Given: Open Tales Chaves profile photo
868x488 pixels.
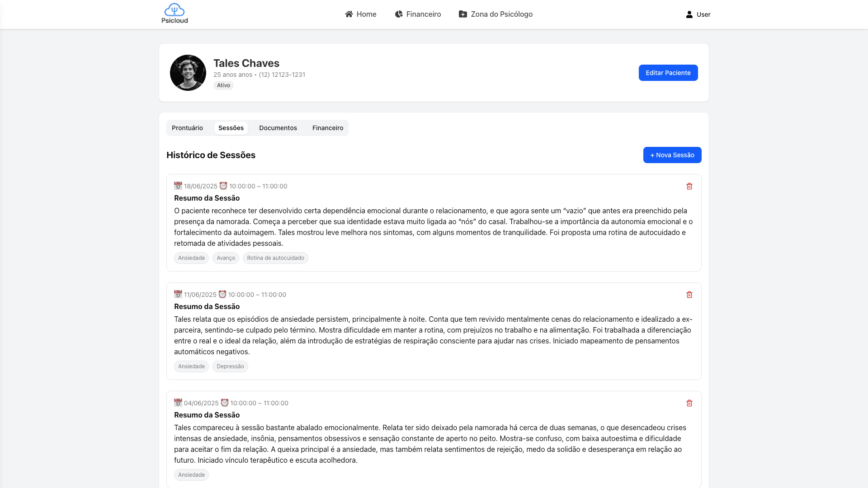Looking at the screenshot, I should [188, 72].
